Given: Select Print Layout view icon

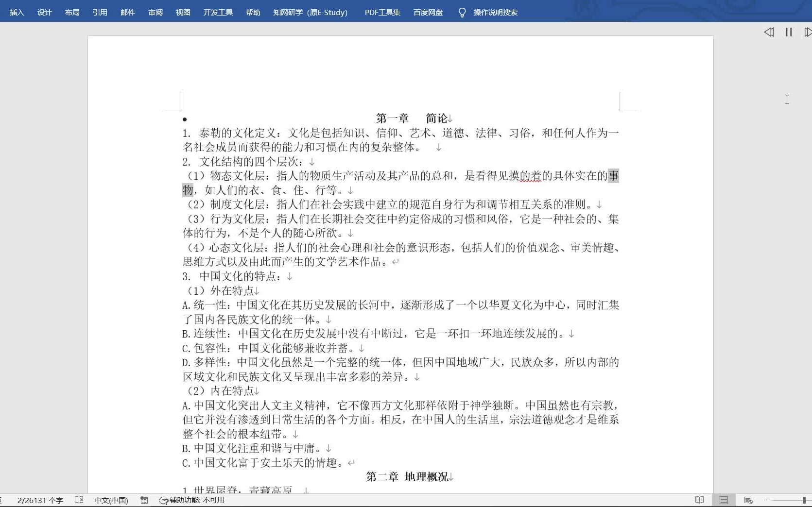Looking at the screenshot, I should (x=724, y=500).
